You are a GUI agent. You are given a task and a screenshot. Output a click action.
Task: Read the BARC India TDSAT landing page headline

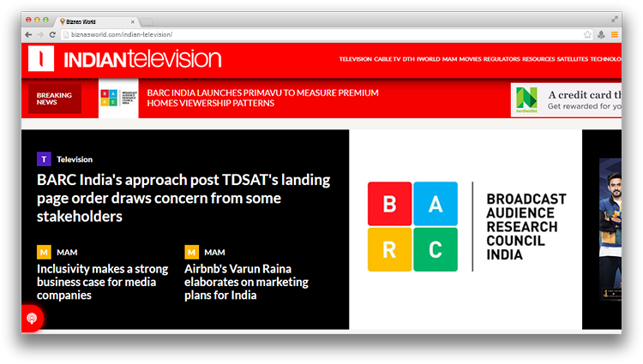coord(183,198)
